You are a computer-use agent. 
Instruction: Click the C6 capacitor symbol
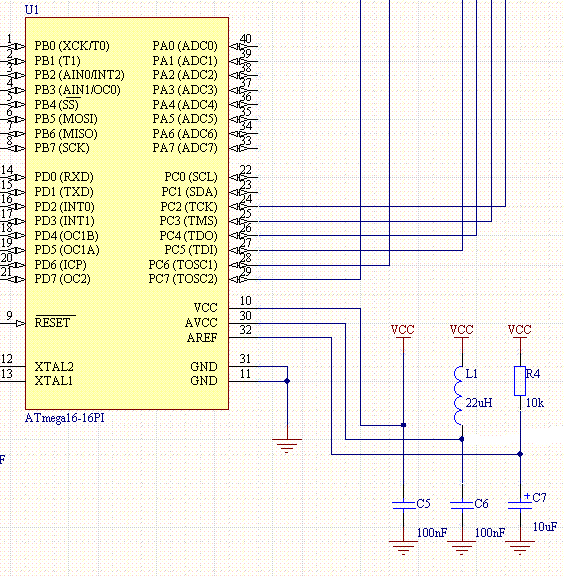click(x=462, y=505)
